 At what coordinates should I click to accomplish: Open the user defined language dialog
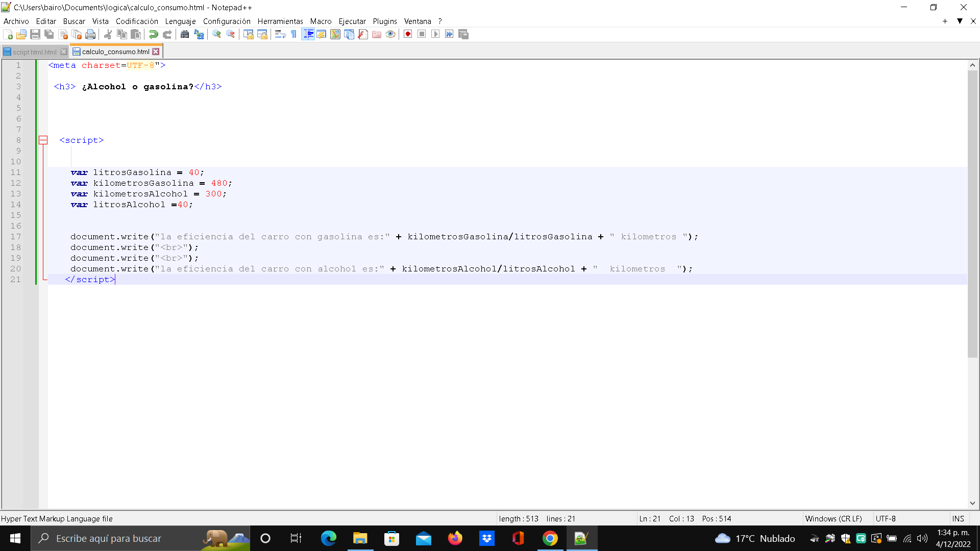322,34
